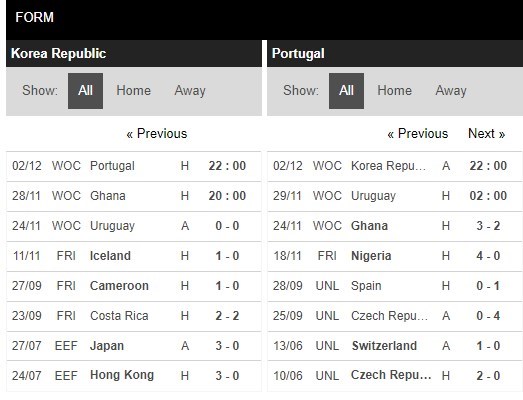Image resolution: width=523 pixels, height=400 pixels.
Task: Show Home matches for Korea Republic
Action: (x=133, y=91)
